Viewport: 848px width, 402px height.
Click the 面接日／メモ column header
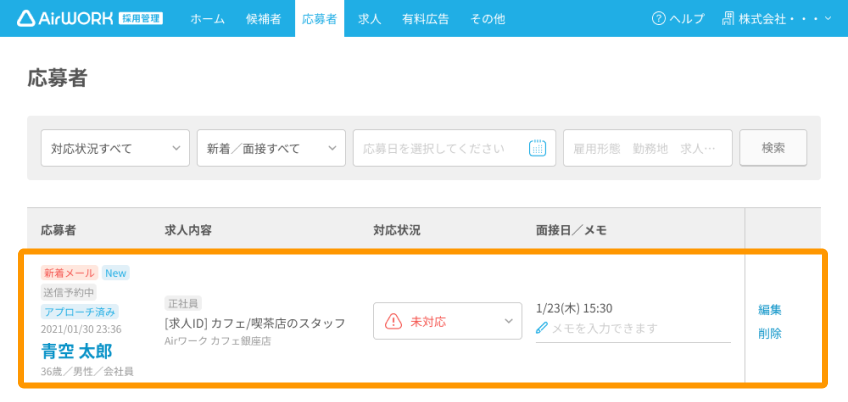[571, 230]
